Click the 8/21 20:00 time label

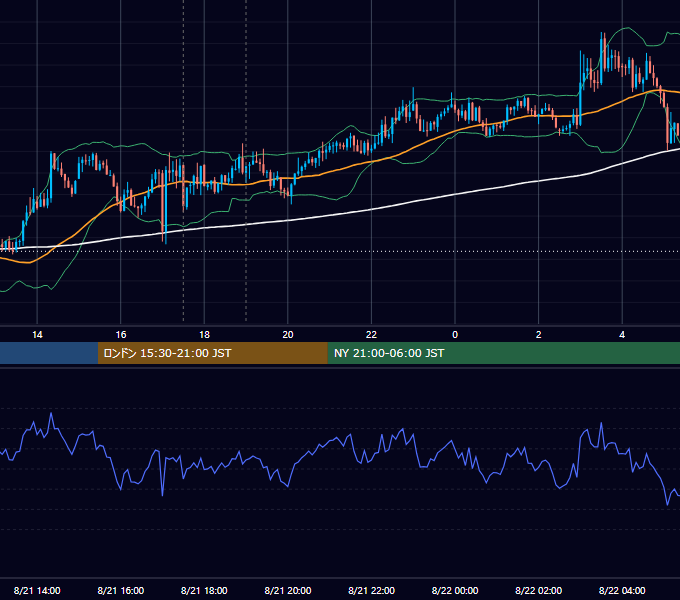click(288, 590)
